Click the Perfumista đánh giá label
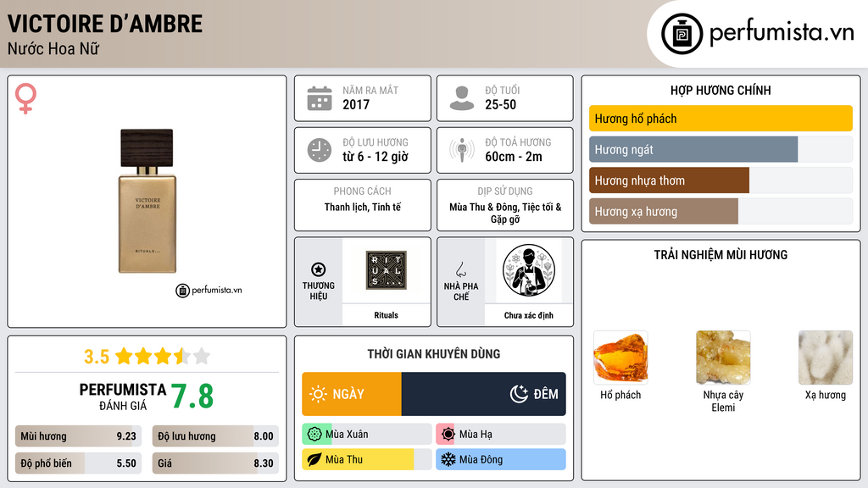 pyautogui.click(x=122, y=396)
